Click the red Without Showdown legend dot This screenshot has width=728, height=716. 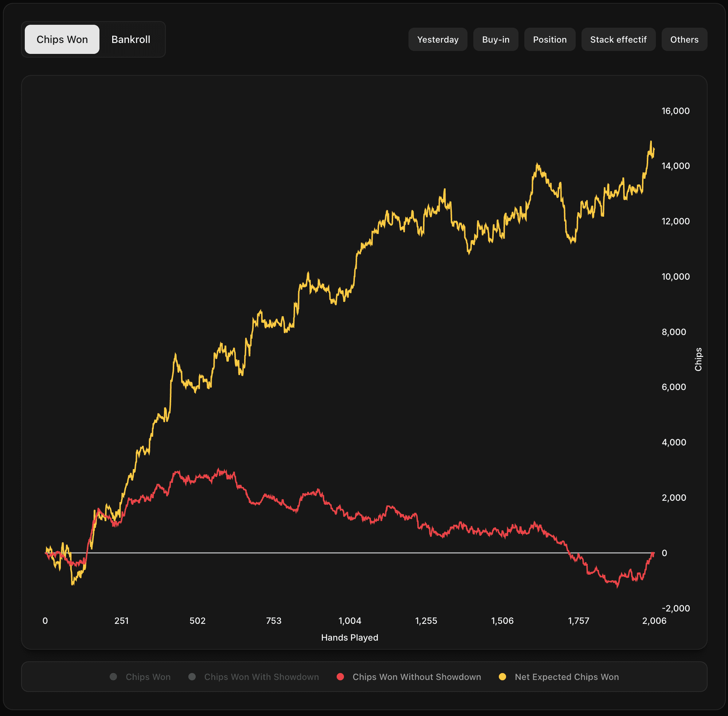point(340,677)
